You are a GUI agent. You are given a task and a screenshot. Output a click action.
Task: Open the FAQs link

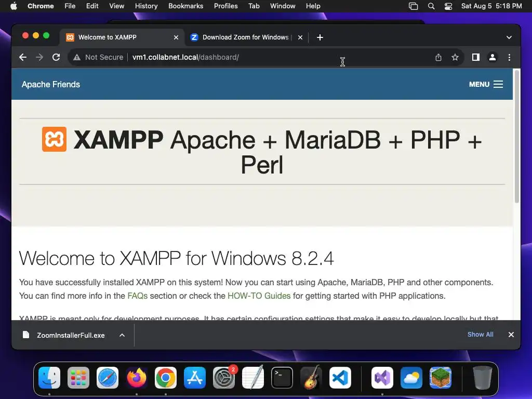137,296
